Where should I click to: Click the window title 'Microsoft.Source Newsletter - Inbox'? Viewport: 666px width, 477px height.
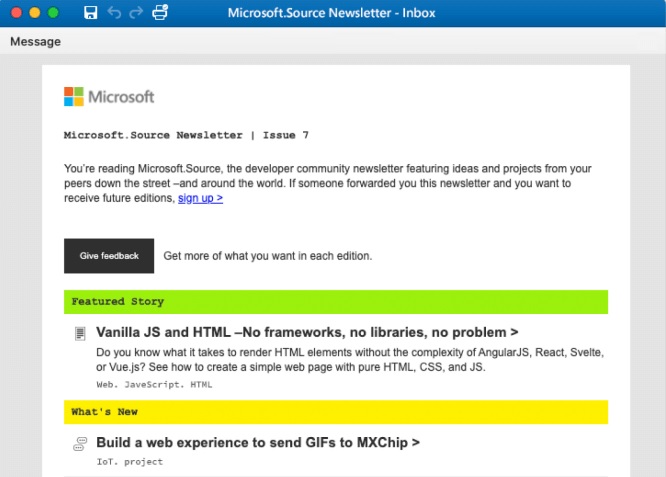pyautogui.click(x=331, y=13)
